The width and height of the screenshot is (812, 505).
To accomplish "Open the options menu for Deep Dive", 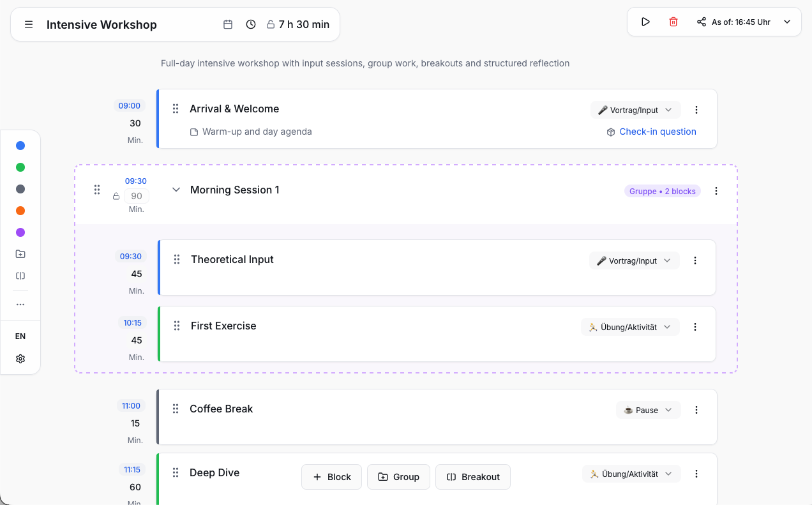I will (x=696, y=474).
